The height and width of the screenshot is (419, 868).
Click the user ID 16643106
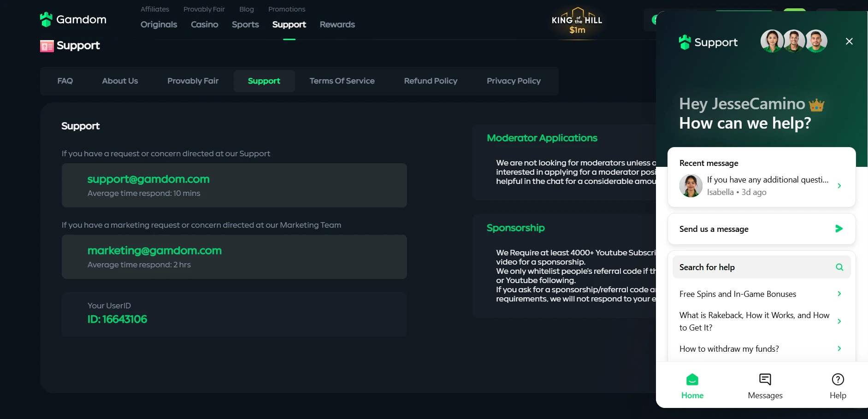[x=117, y=319]
